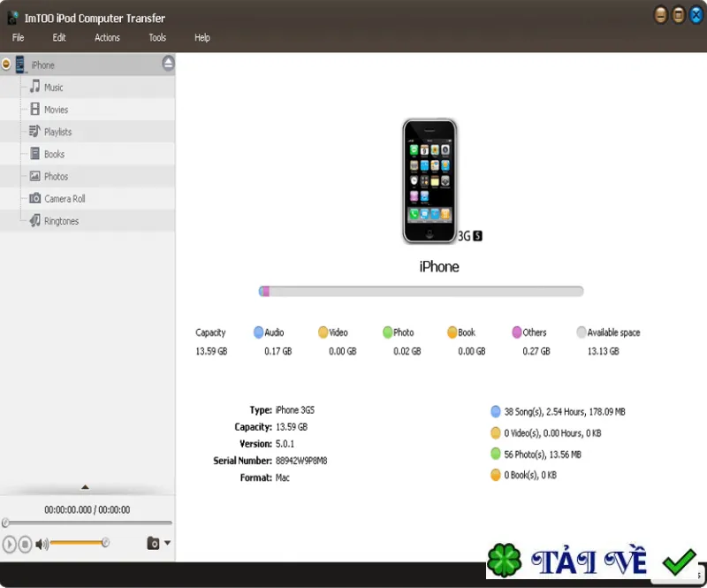707x588 pixels.
Task: Open the Ringtones category
Action: [x=87, y=221]
